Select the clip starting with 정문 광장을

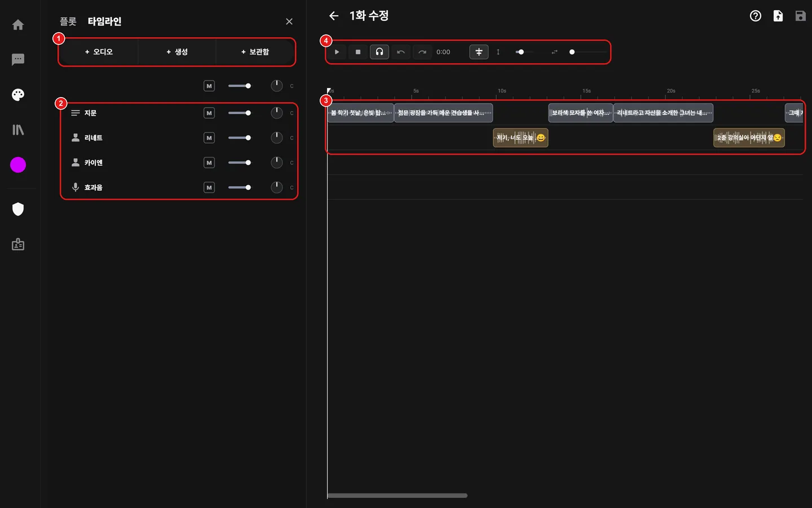coord(444,113)
